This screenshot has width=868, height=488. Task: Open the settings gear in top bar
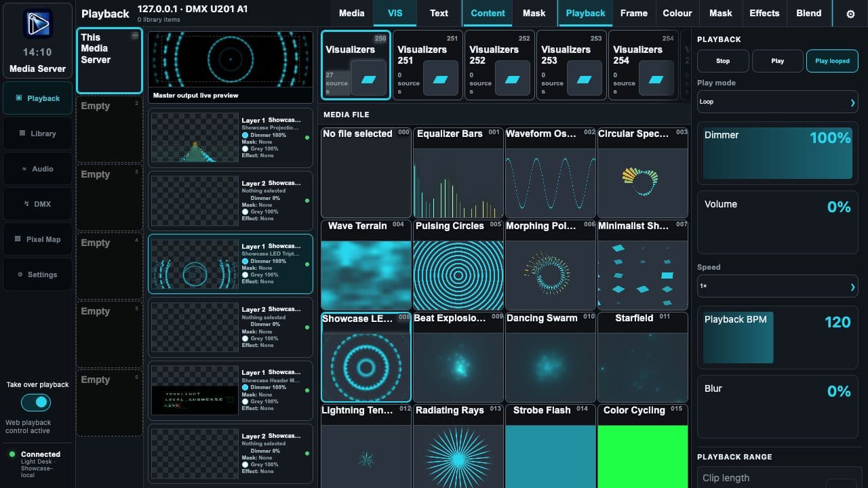(851, 14)
